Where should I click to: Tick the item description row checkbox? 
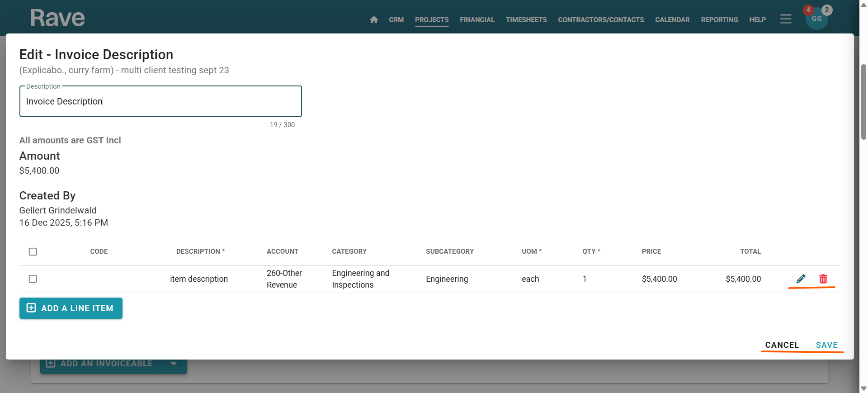point(33,279)
